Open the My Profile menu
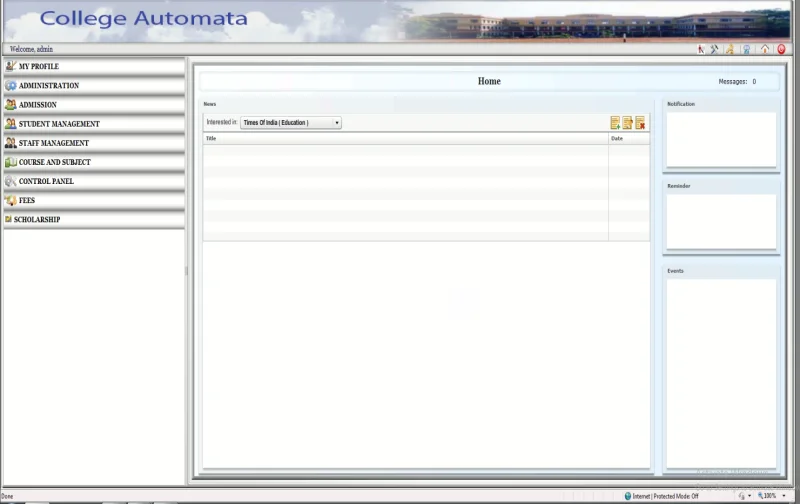 click(38, 67)
